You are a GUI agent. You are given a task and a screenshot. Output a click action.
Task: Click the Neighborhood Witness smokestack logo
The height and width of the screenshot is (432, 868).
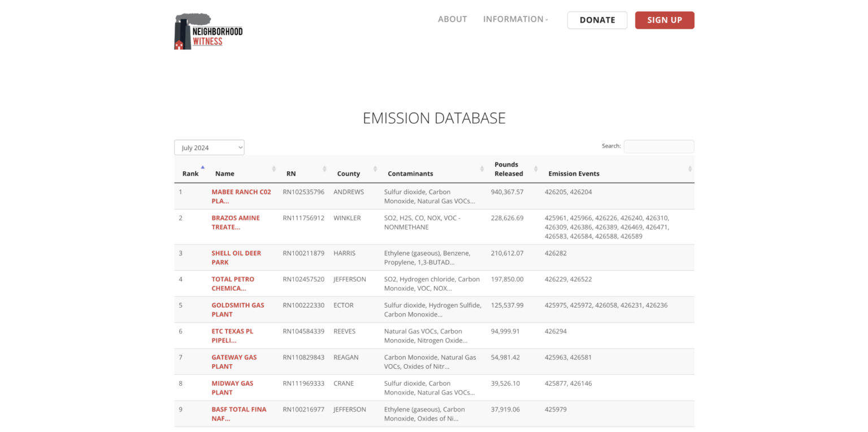pyautogui.click(x=208, y=31)
